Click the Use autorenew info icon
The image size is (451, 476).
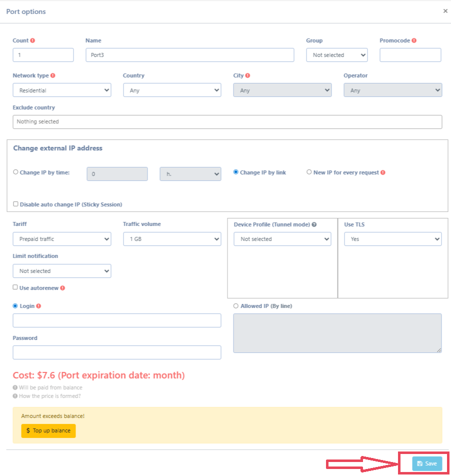coord(62,288)
